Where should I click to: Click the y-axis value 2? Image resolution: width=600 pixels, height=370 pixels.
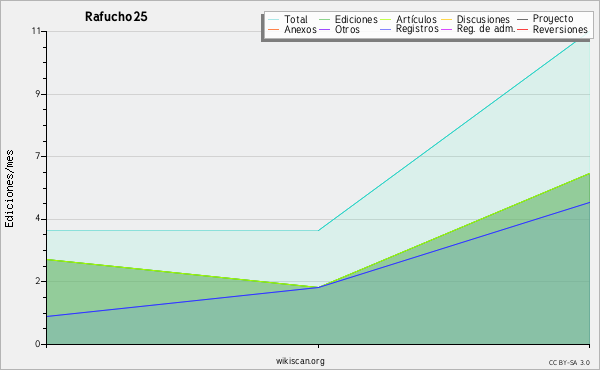tap(38, 281)
